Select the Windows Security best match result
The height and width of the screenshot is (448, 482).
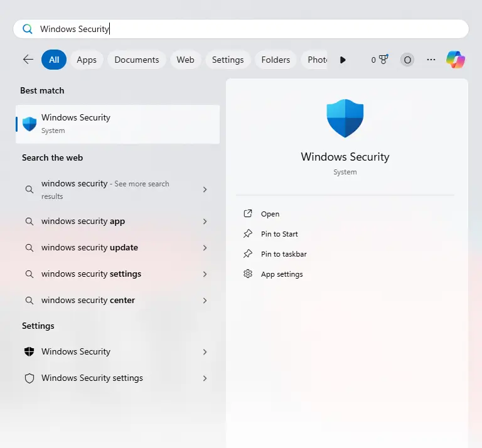point(118,124)
